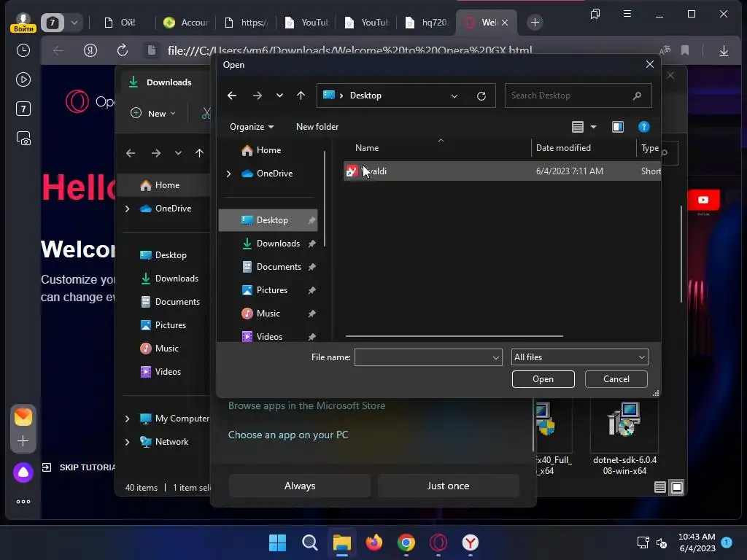The width and height of the screenshot is (747, 560).
Task: Click the Open button
Action: (543, 379)
